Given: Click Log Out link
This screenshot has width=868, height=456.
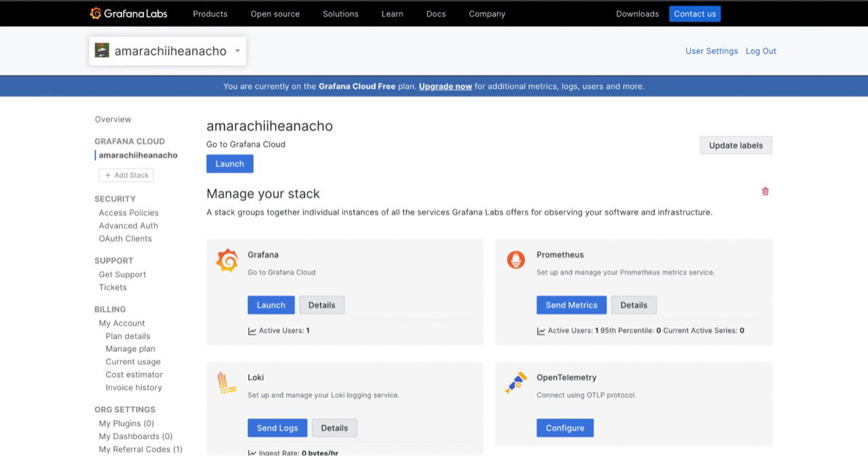Looking at the screenshot, I should click(761, 51).
